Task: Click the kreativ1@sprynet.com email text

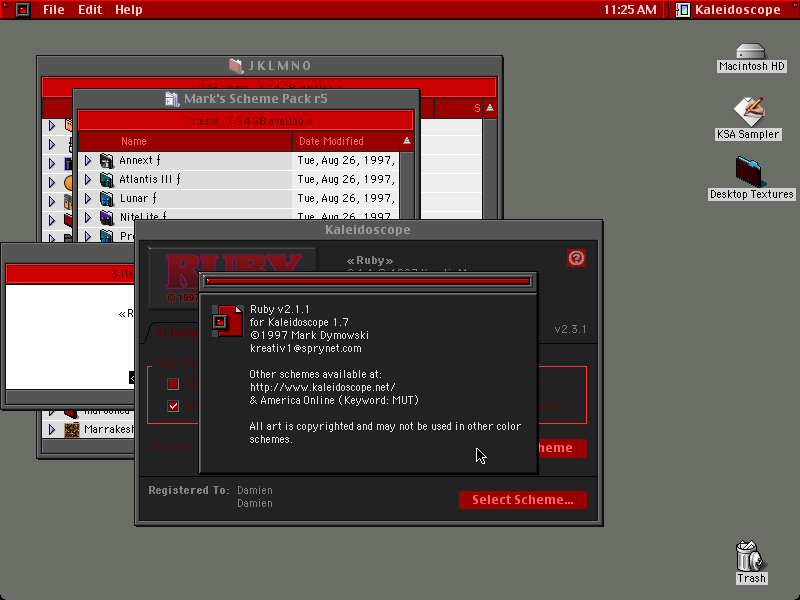Action: point(306,348)
